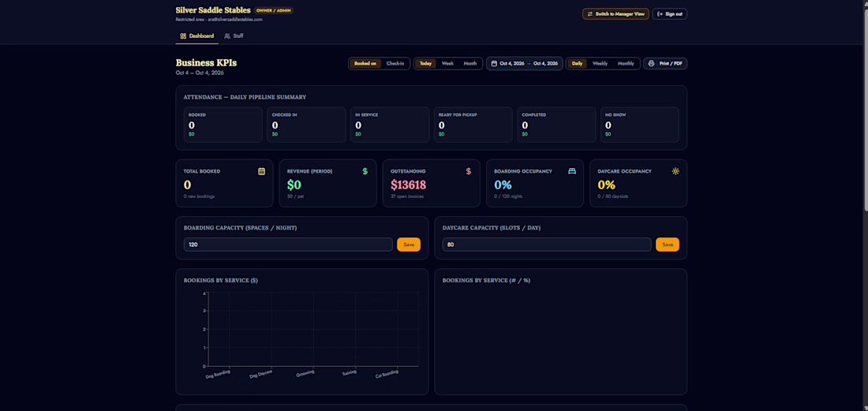Set grouping to Daily

pos(577,64)
